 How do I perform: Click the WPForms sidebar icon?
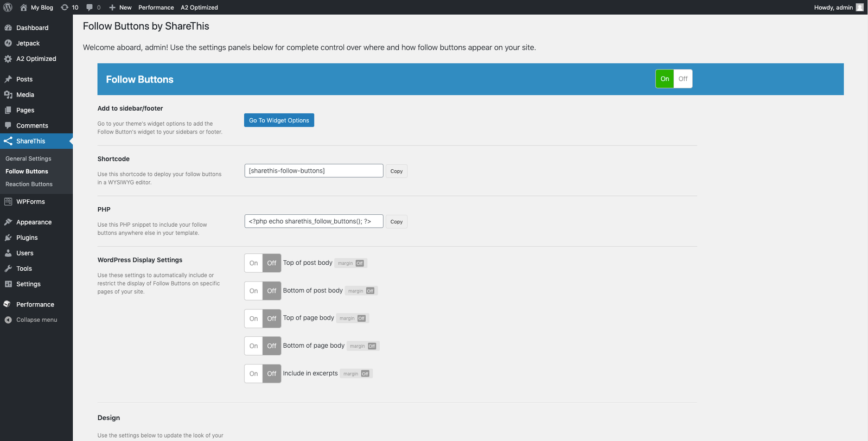[x=8, y=201]
